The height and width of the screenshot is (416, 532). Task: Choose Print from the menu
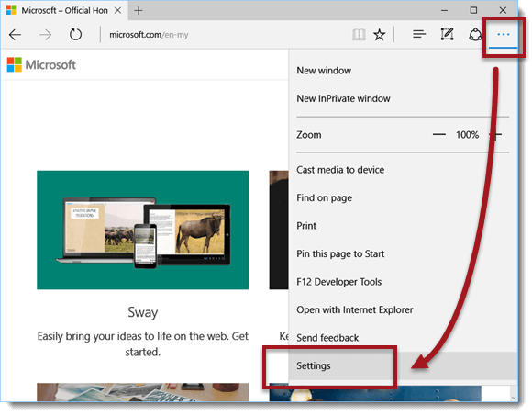403,226
